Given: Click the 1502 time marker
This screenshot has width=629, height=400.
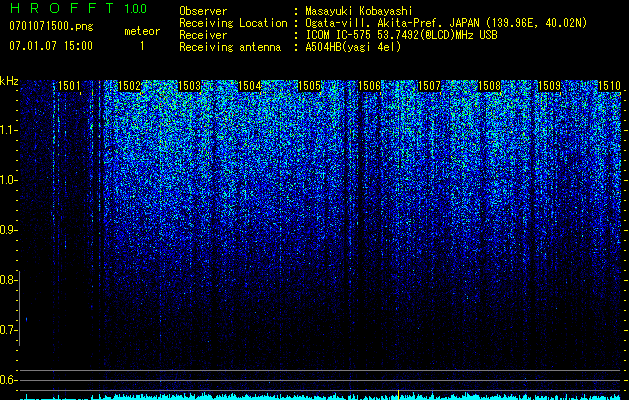Looking at the screenshot, I should pos(130,86).
